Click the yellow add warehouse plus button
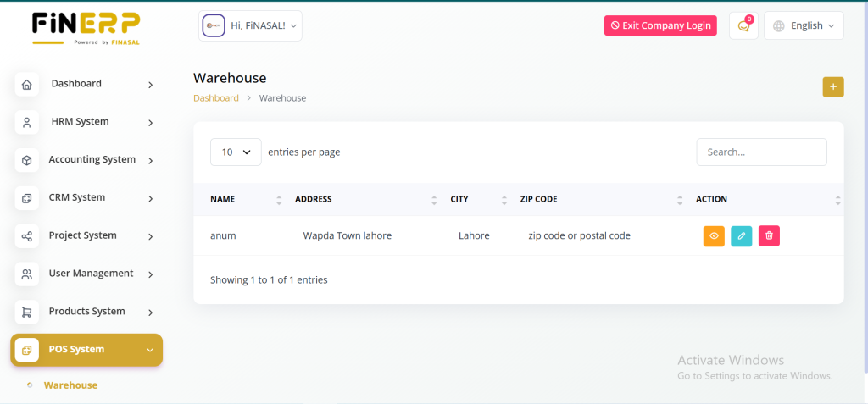Screen dimensions: 868x404 832,86
